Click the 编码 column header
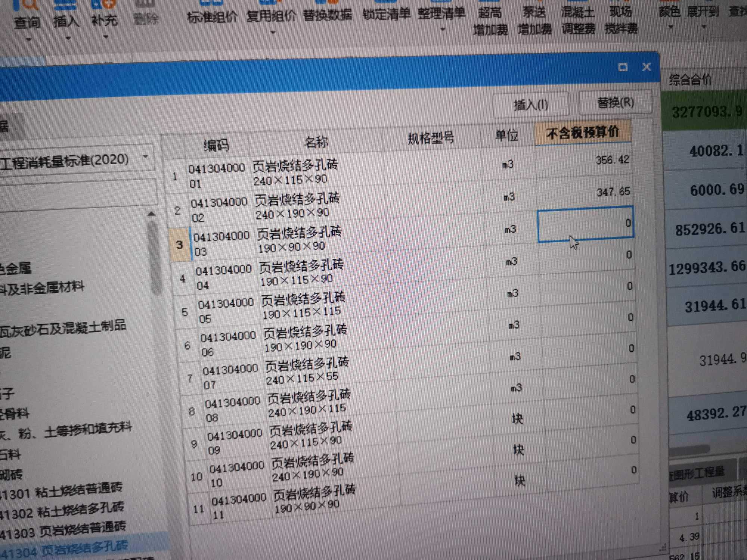Image resolution: width=747 pixels, height=560 pixels. click(x=216, y=144)
